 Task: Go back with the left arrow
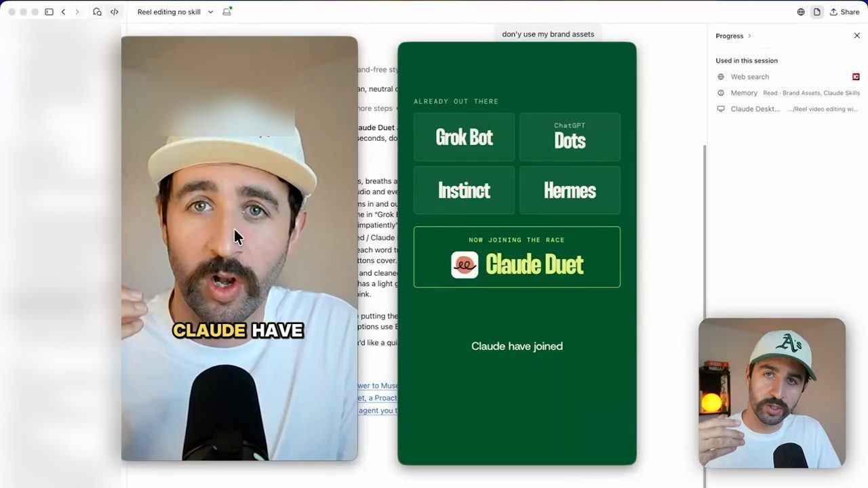tap(63, 12)
